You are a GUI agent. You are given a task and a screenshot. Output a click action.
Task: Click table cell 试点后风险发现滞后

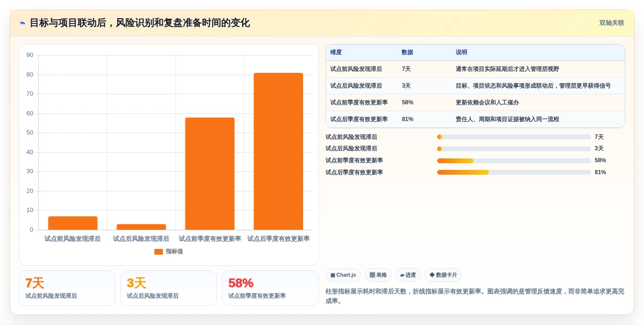pos(356,86)
